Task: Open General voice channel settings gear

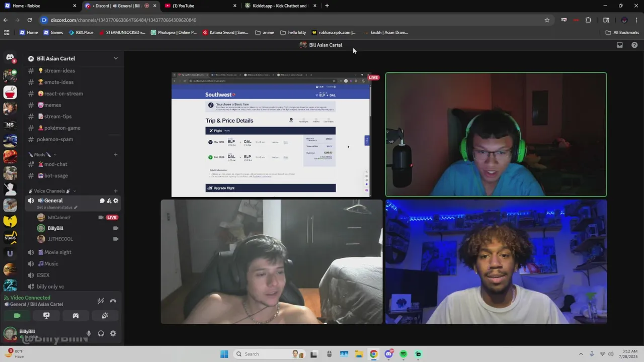Action: point(116,201)
